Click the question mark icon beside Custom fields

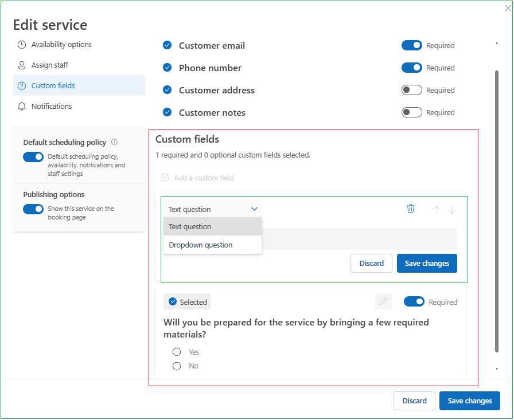[x=22, y=86]
